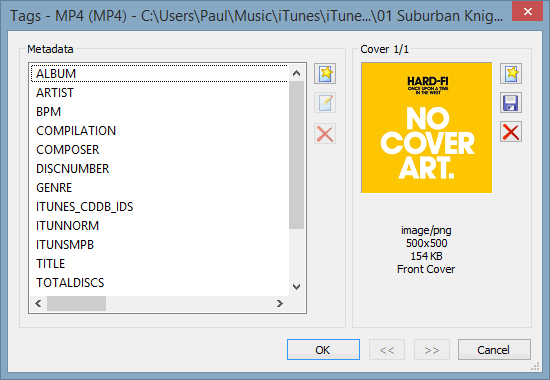550x380 pixels.
Task: Select TOTALDISCS metadata row
Action: click(159, 282)
